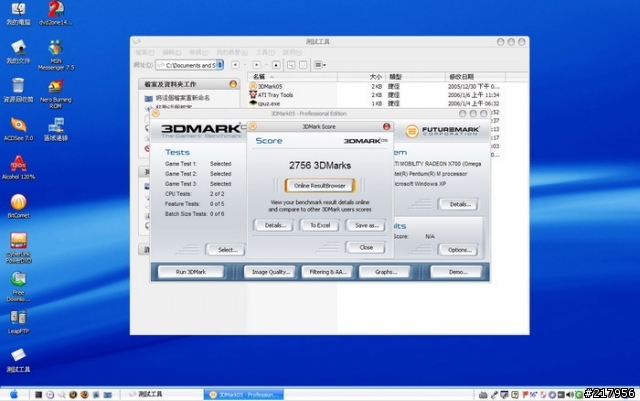
Task: Click the Filtering & AA... button
Action: 327,272
